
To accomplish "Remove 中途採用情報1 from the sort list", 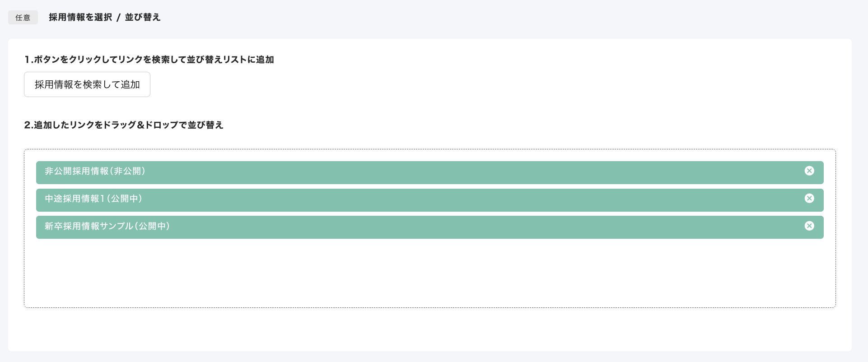I will (x=809, y=198).
